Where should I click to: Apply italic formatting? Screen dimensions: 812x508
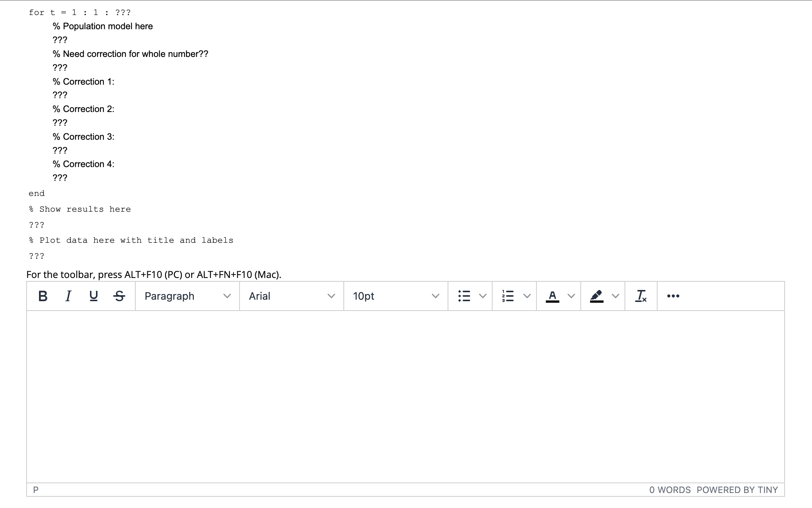68,296
